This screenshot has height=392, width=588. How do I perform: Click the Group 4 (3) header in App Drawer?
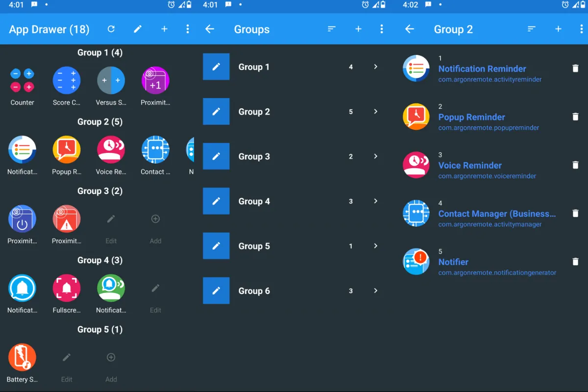(x=100, y=260)
